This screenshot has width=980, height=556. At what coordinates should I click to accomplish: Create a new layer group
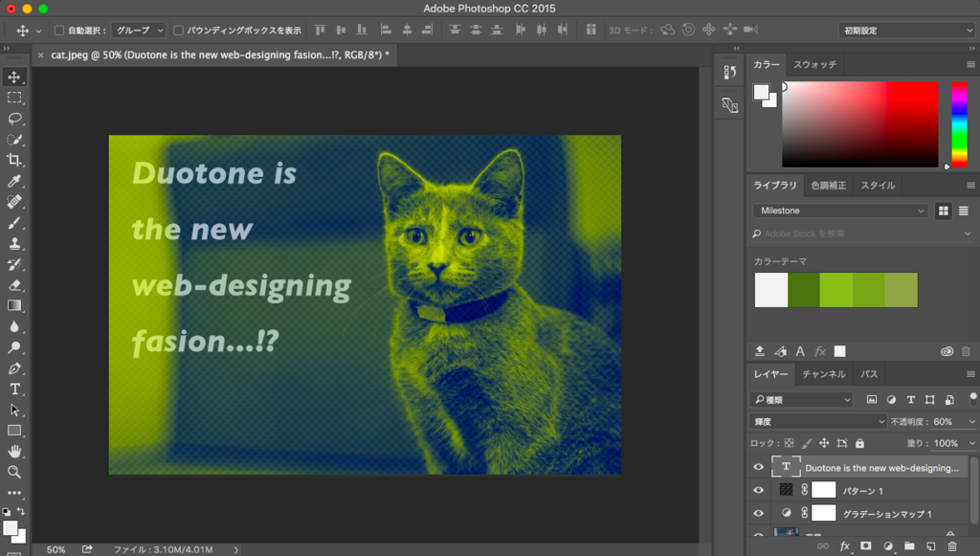pyautogui.click(x=909, y=546)
